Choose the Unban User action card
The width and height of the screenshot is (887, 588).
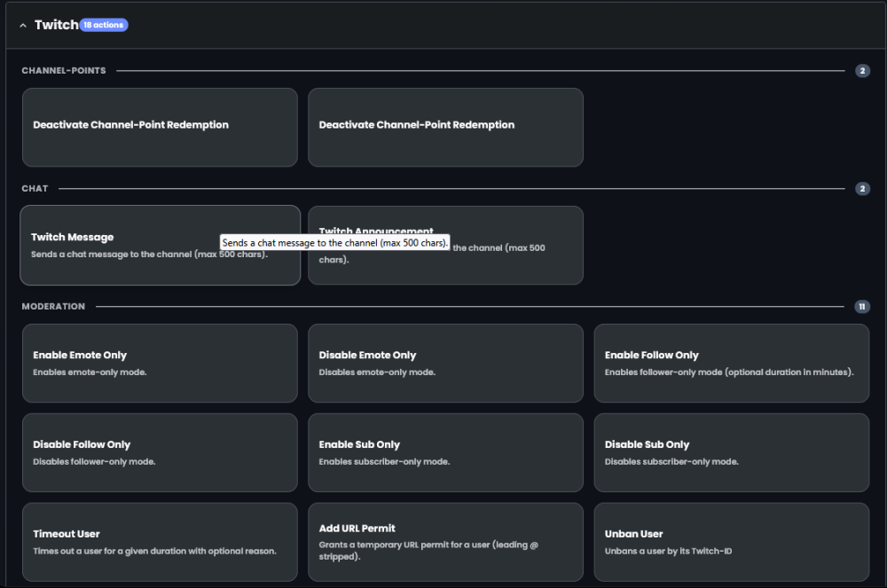(732, 542)
